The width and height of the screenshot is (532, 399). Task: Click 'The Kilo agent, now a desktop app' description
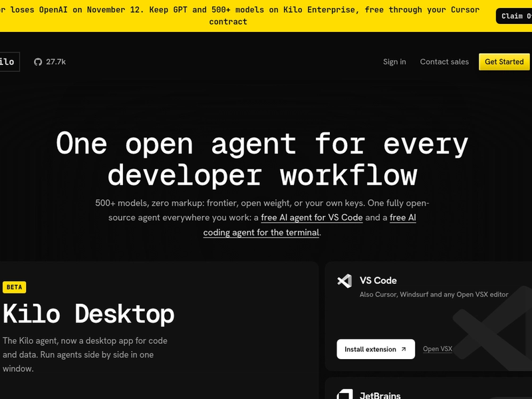(x=85, y=354)
